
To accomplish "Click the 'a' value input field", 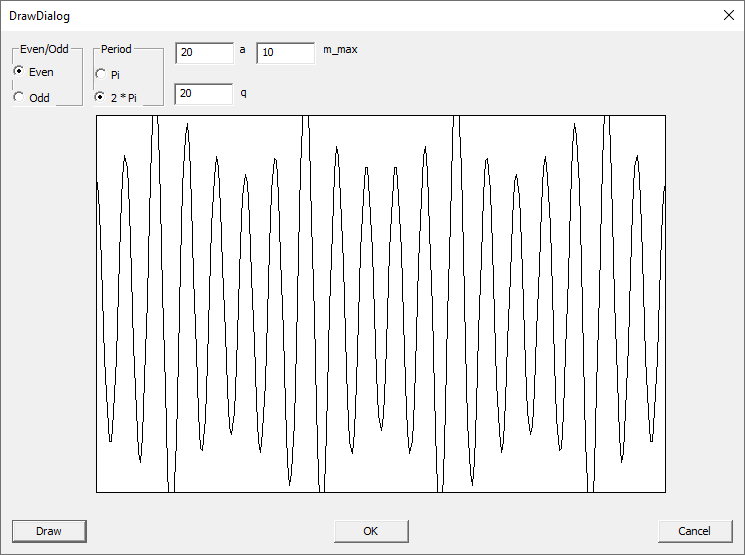I will 203,52.
